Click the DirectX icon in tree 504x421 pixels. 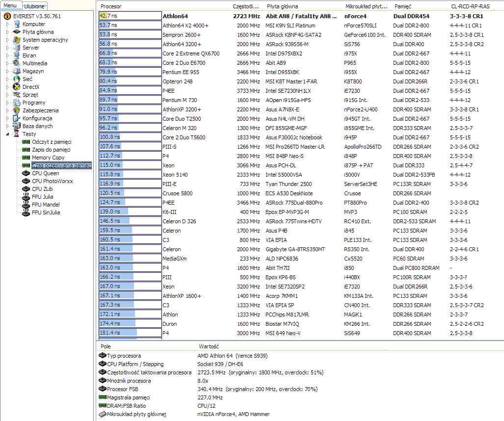click(x=17, y=87)
